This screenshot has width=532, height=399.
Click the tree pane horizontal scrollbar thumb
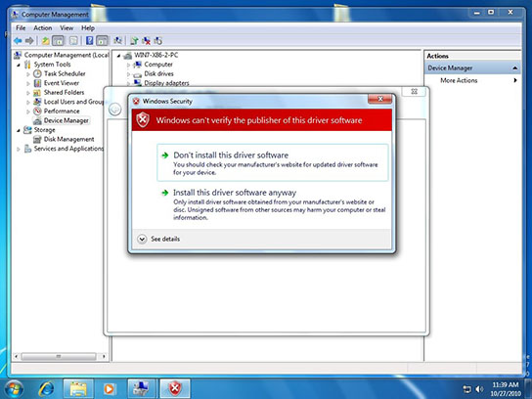pos(59,356)
